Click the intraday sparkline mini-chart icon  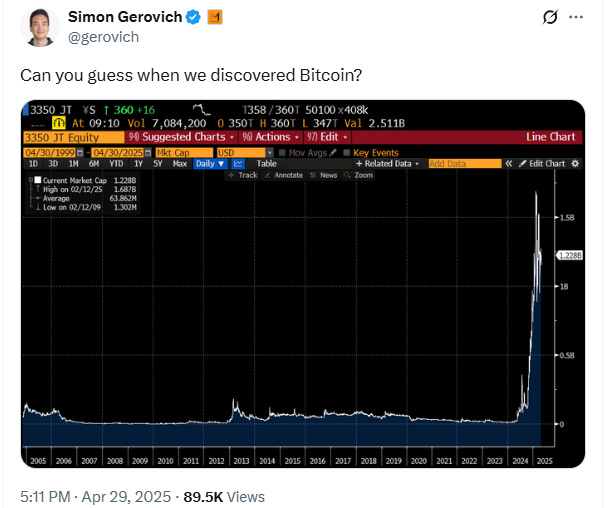click(x=201, y=110)
